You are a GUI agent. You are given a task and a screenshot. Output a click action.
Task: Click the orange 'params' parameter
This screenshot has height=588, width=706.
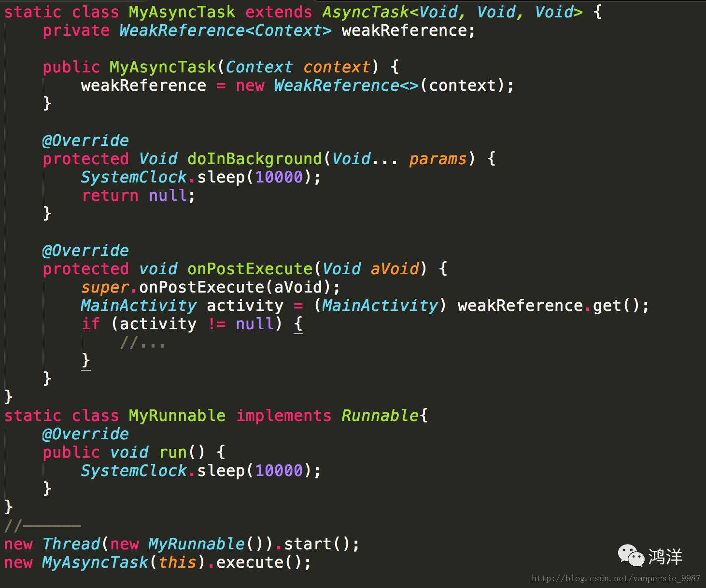438,159
